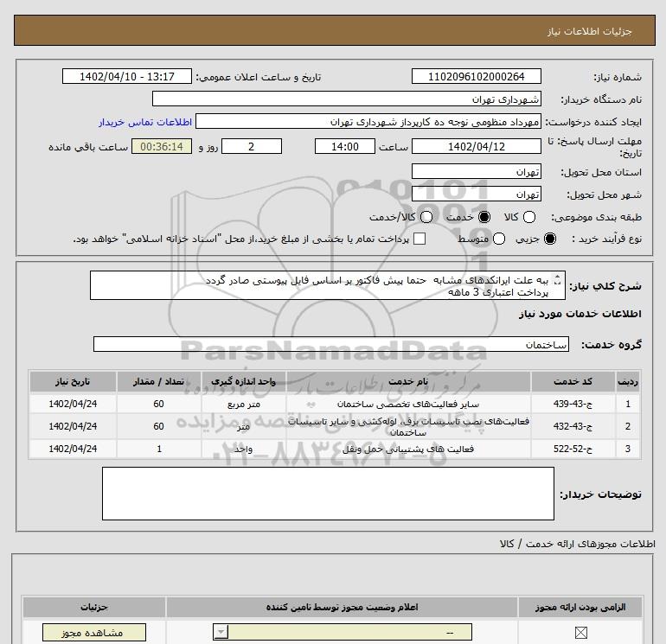Click the کد خدمت column header
666x644 pixels.
(573, 381)
